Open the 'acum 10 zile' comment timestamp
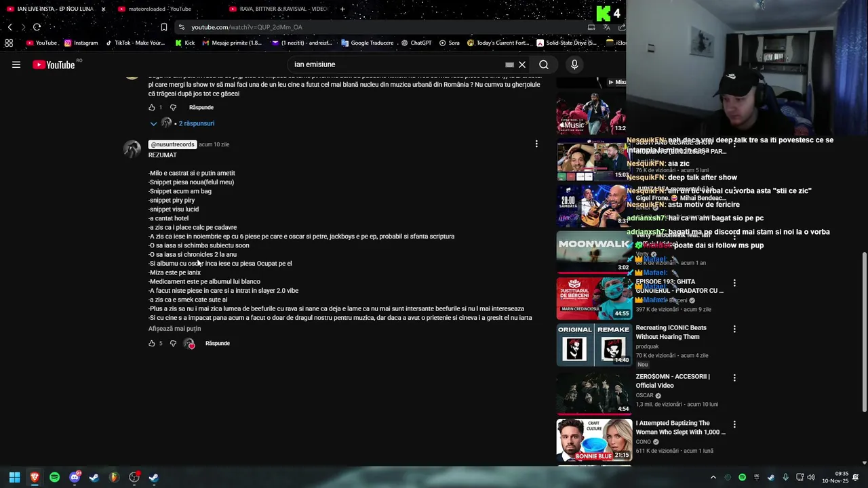 tap(214, 144)
